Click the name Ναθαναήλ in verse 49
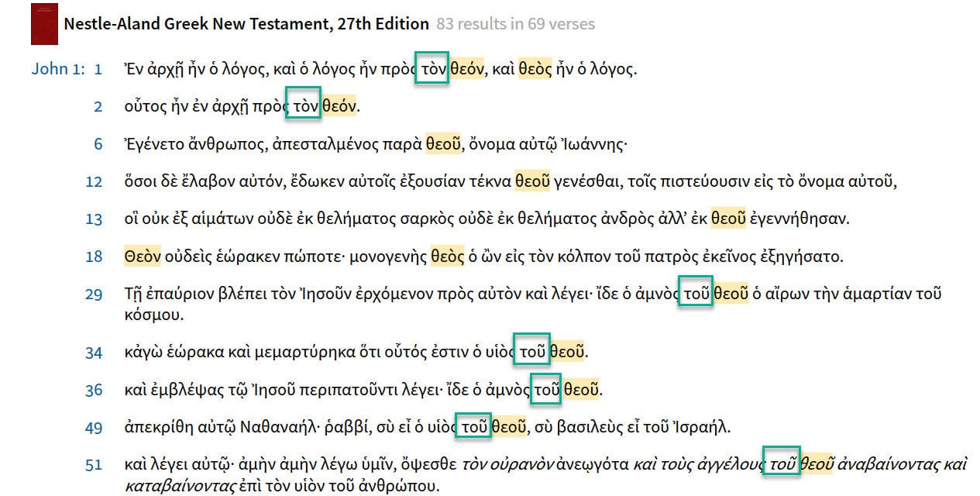The image size is (980, 496). coord(276,427)
